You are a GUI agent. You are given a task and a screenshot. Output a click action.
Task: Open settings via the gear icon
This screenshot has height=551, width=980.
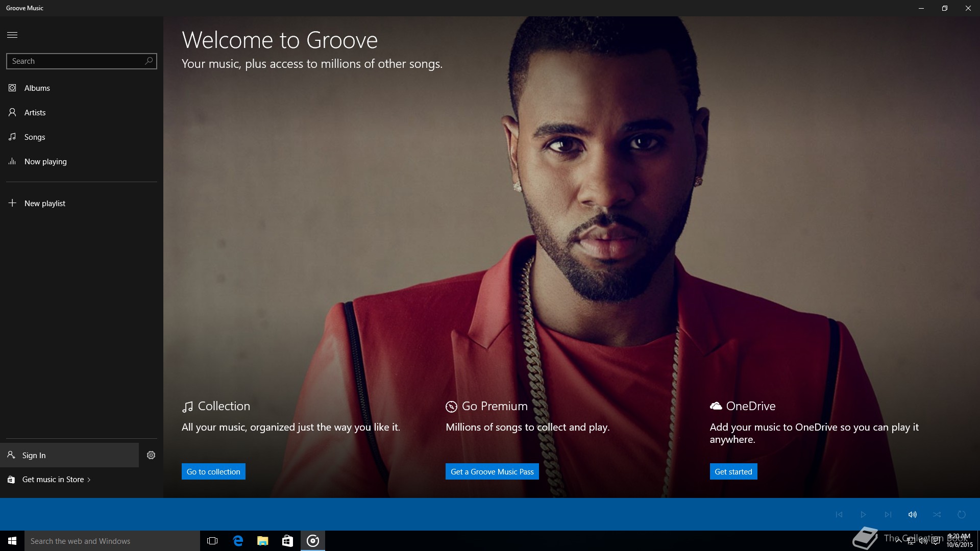(x=151, y=455)
